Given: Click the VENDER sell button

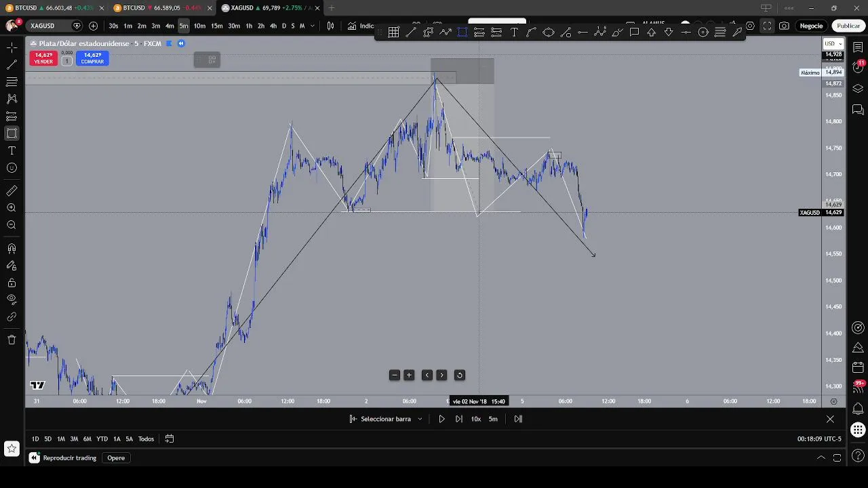Looking at the screenshot, I should pyautogui.click(x=43, y=58).
